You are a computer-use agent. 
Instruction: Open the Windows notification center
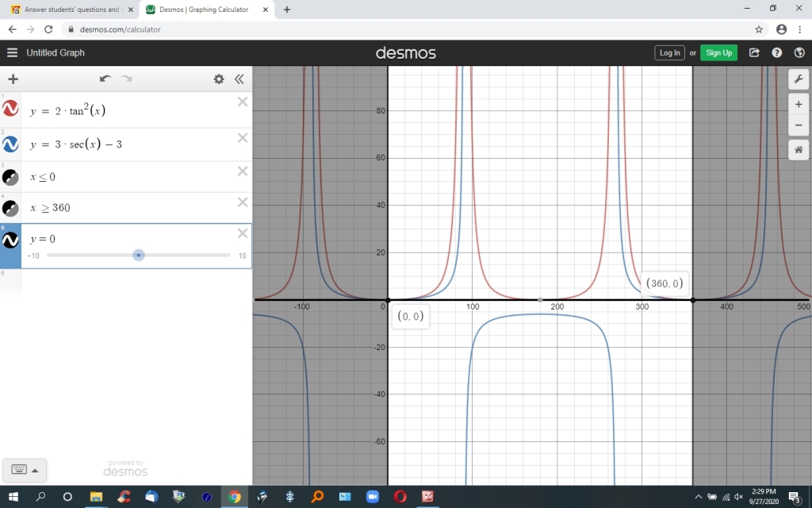[795, 497]
